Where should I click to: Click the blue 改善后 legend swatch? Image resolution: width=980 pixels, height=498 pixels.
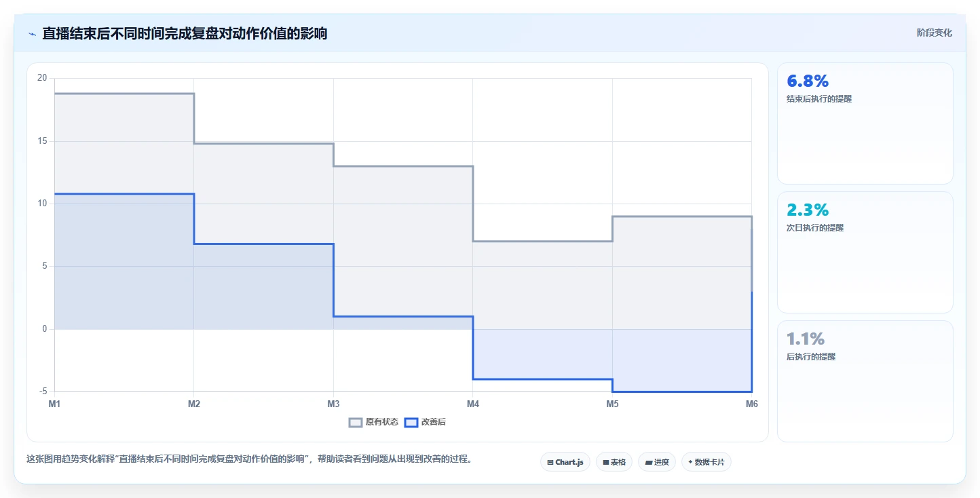pos(411,422)
